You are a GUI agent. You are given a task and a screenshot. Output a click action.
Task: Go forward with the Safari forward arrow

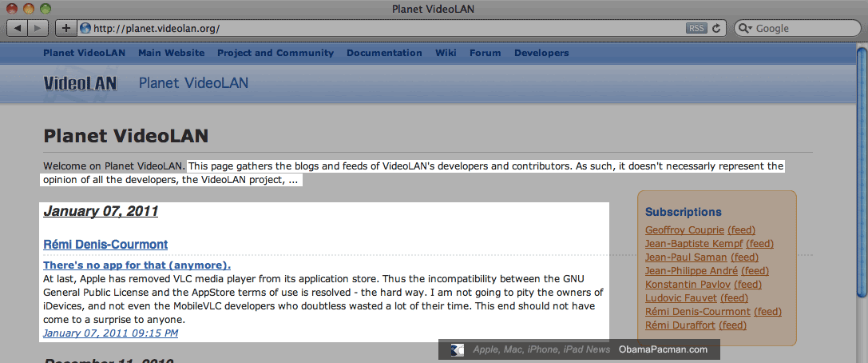[x=38, y=28]
